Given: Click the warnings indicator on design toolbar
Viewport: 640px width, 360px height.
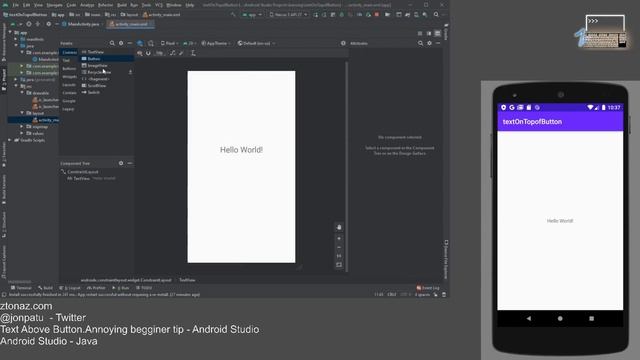Looking at the screenshot, I should click(x=343, y=43).
